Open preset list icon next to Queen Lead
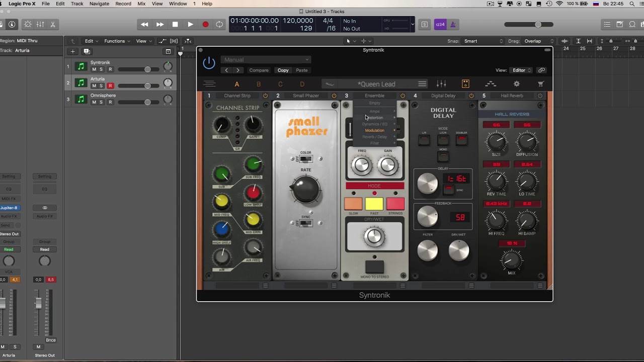Screen dimensions: 644x362 pyautogui.click(x=422, y=84)
